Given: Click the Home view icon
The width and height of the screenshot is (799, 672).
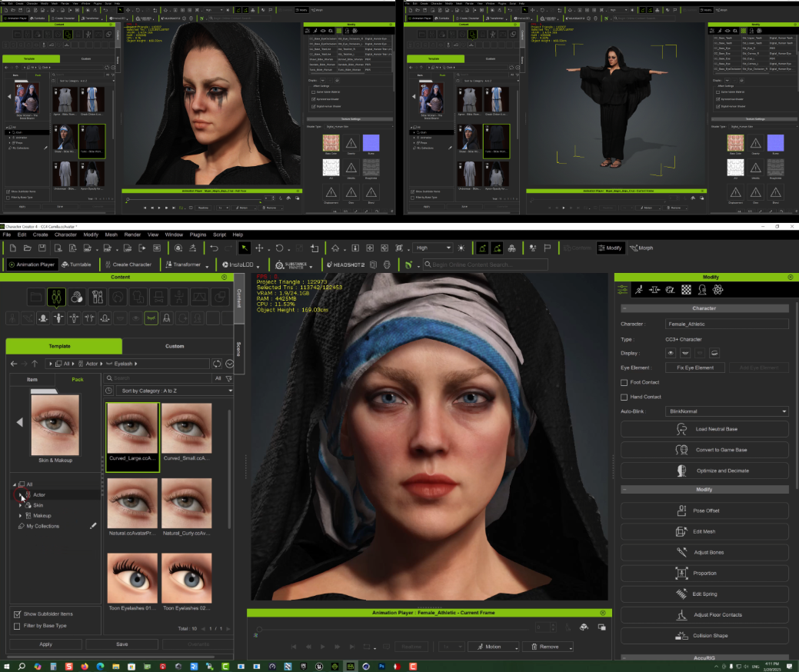Looking at the screenshot, I should pyautogui.click(x=335, y=248).
